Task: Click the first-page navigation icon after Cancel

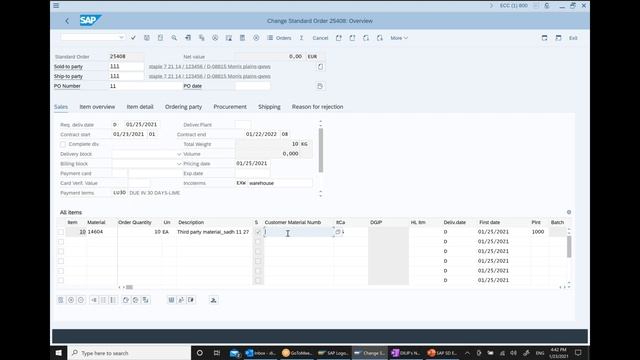Action: (x=339, y=38)
